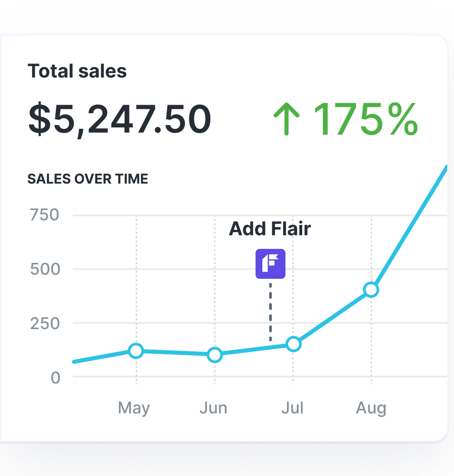Click the May axis label
Image resolution: width=454 pixels, height=476 pixels.
pos(134,408)
